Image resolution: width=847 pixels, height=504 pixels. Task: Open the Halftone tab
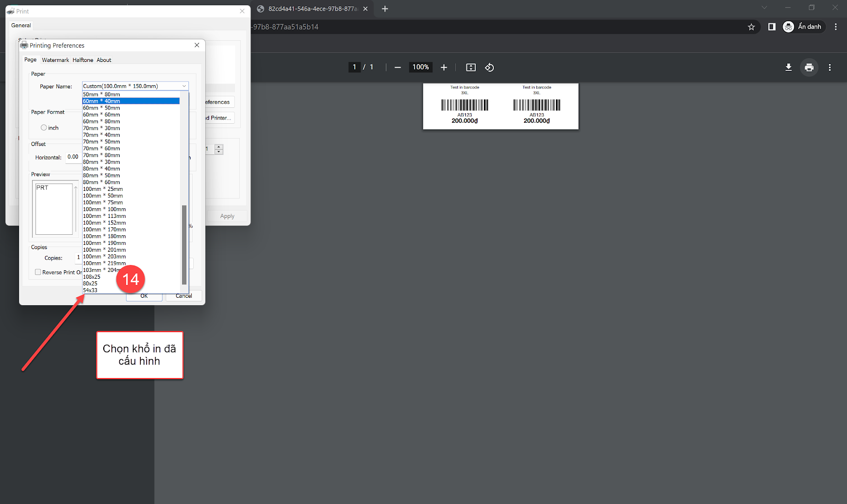point(83,60)
